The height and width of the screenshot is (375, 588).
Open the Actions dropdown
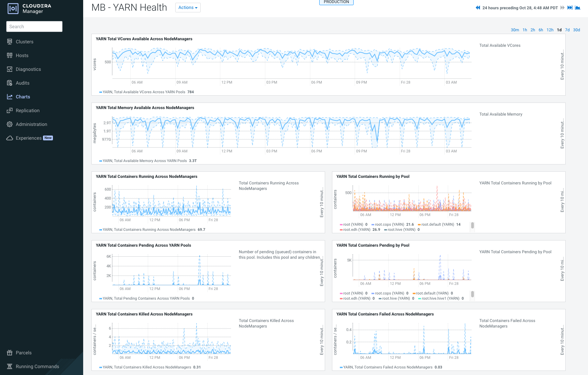pyautogui.click(x=188, y=7)
